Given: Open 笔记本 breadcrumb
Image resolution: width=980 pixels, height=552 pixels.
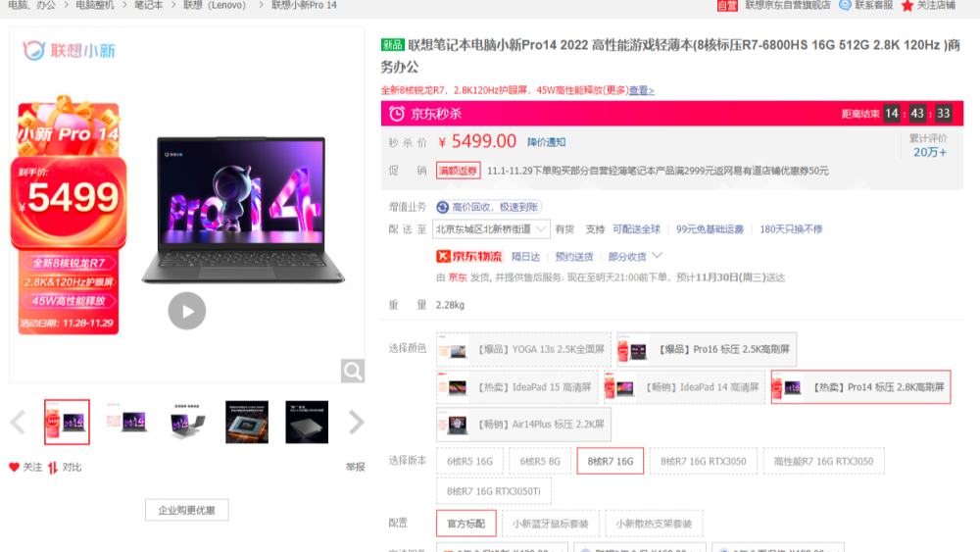Looking at the screenshot, I should tap(149, 5).
